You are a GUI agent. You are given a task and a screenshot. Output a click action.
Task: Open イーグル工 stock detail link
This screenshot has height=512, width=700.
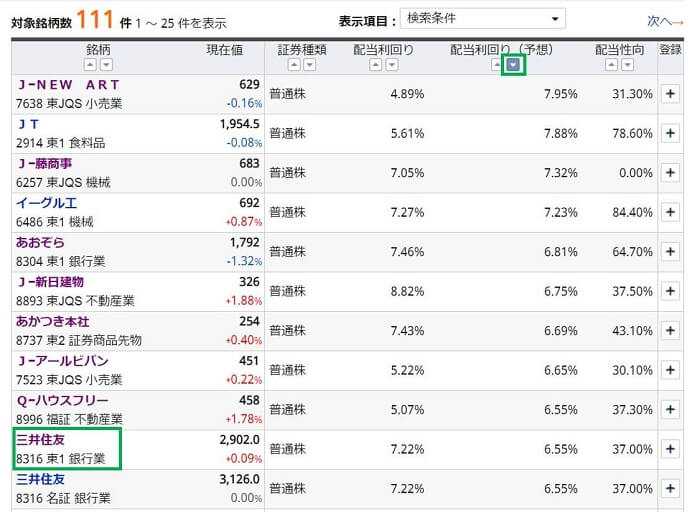pyautogui.click(x=46, y=203)
